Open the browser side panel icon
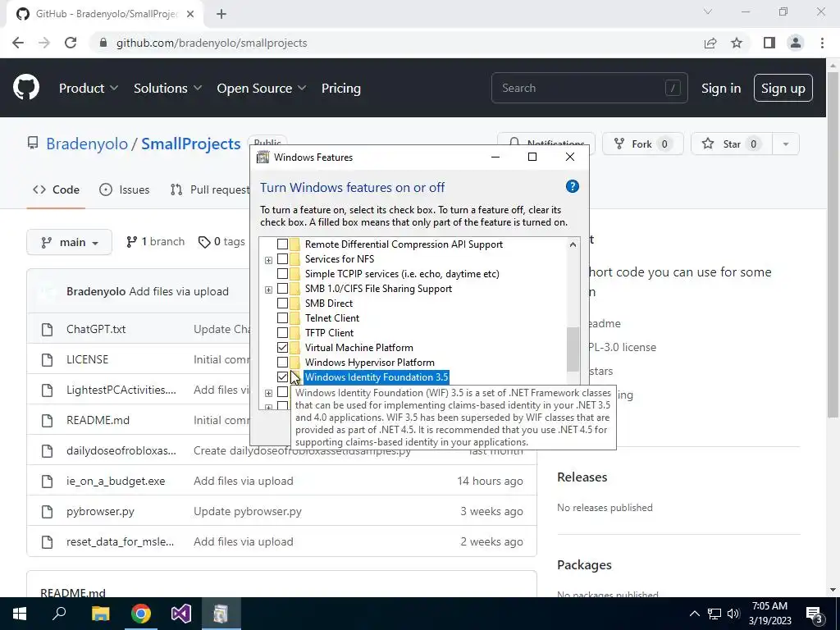The height and width of the screenshot is (630, 840). (769, 43)
